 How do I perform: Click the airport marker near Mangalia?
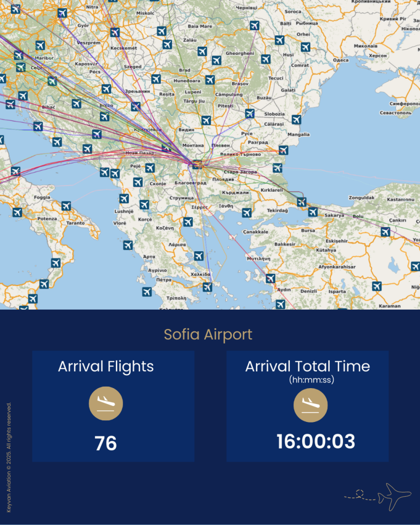pyautogui.click(x=296, y=119)
